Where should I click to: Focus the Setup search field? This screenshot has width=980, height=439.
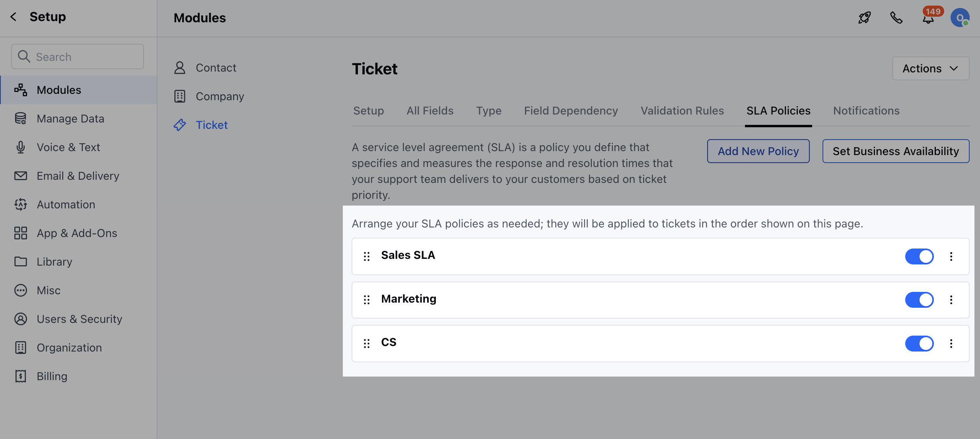click(x=78, y=56)
